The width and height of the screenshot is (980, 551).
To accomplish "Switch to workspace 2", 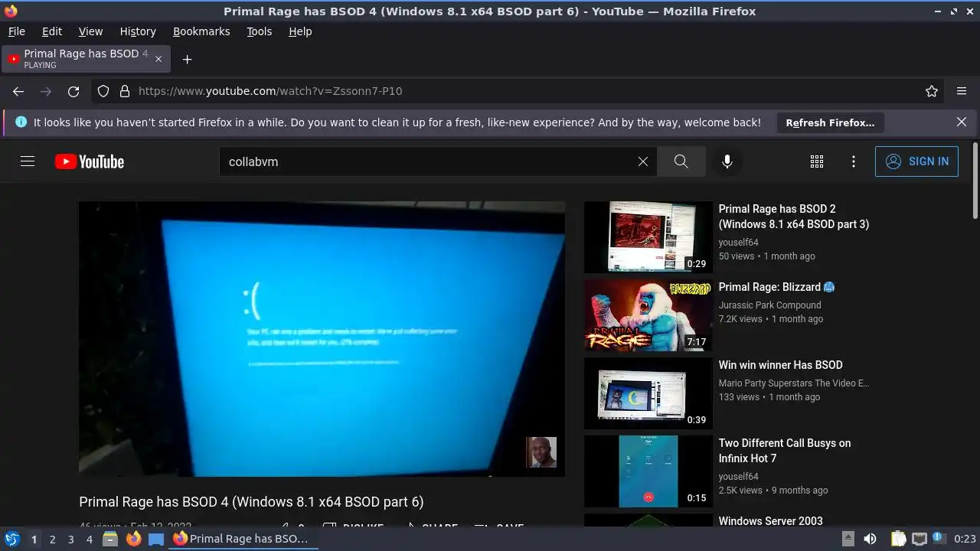I will (52, 539).
